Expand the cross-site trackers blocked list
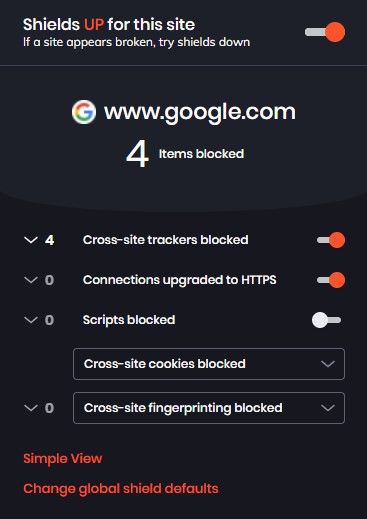 point(31,240)
